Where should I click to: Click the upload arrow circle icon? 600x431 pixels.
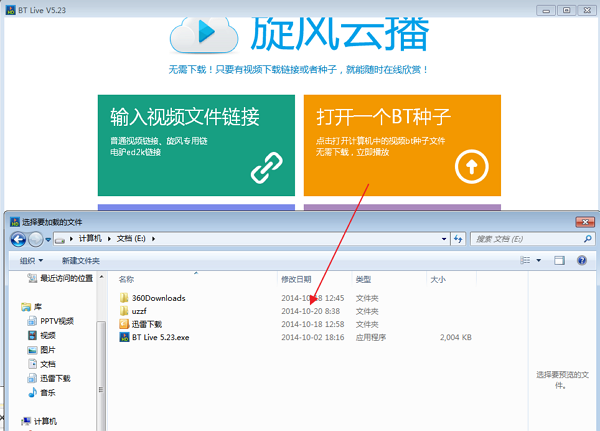pyautogui.click(x=471, y=167)
